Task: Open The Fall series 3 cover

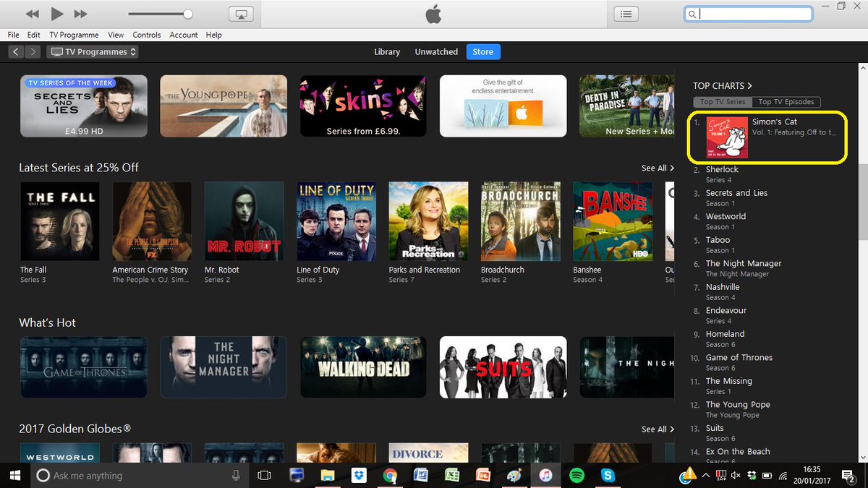Action: tap(60, 221)
